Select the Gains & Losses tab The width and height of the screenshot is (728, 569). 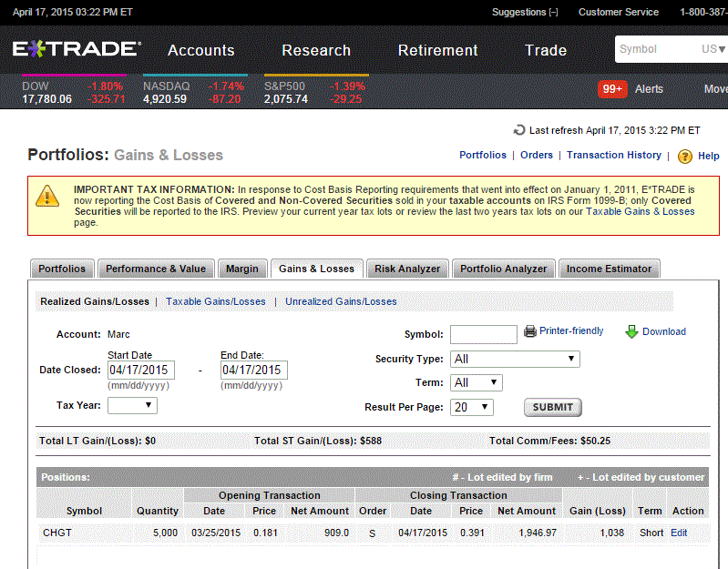(317, 269)
